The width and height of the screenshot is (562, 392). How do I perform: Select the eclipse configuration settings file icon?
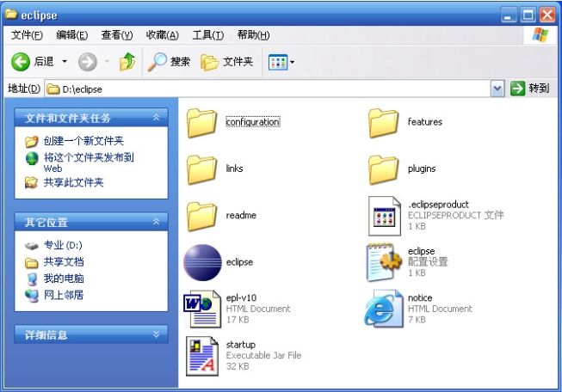(384, 262)
